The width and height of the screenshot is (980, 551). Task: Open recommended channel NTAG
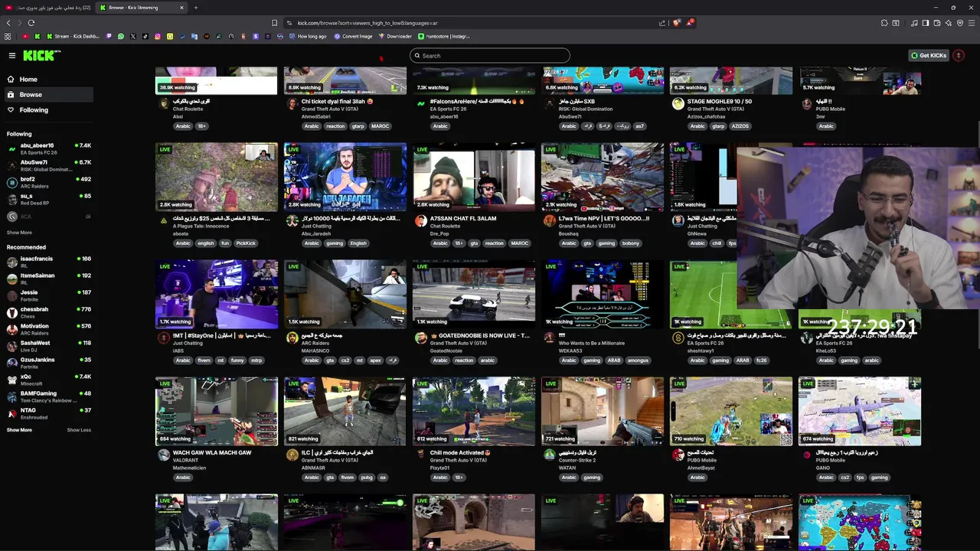47,413
